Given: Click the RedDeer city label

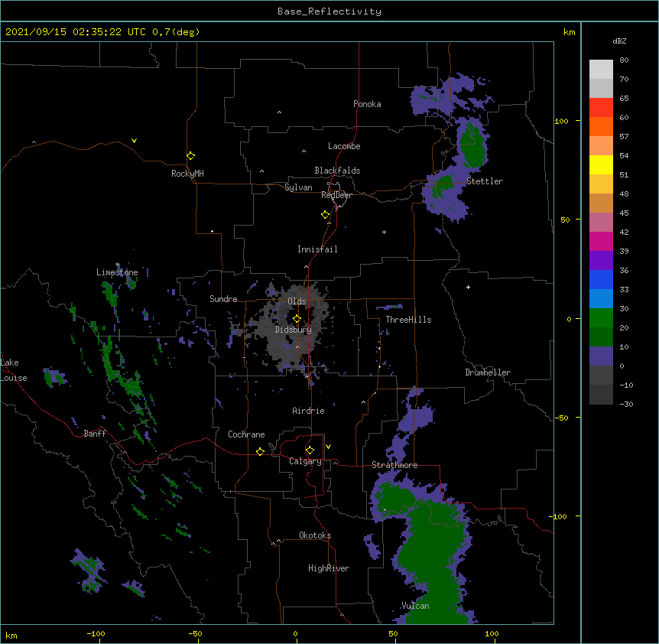Looking at the screenshot, I should tap(336, 195).
